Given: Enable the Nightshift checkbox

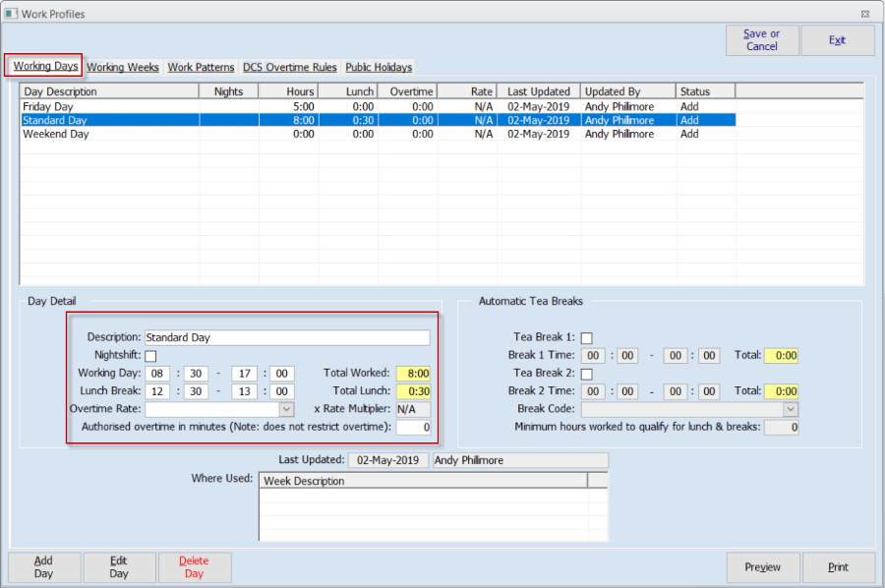Looking at the screenshot, I should click(x=150, y=356).
